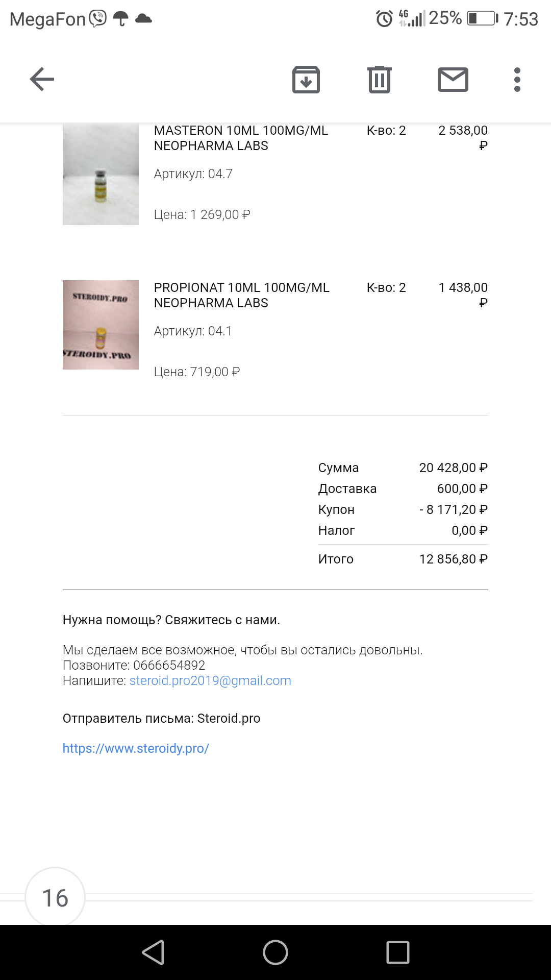Open the three-dot overflow menu
Screen dimensions: 551x980
517,80
